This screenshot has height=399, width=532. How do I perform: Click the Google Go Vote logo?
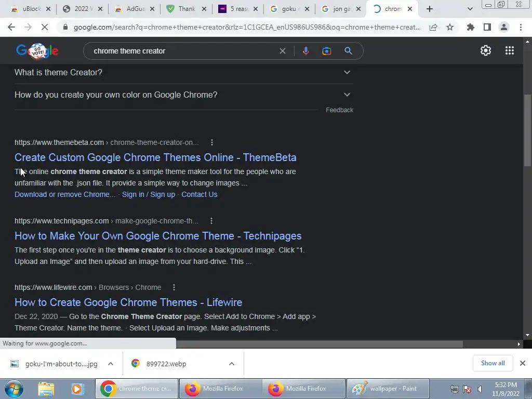point(37,51)
